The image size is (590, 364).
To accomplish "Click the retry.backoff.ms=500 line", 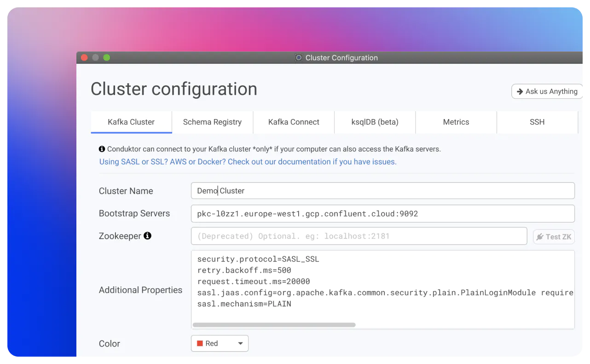I will tap(244, 270).
